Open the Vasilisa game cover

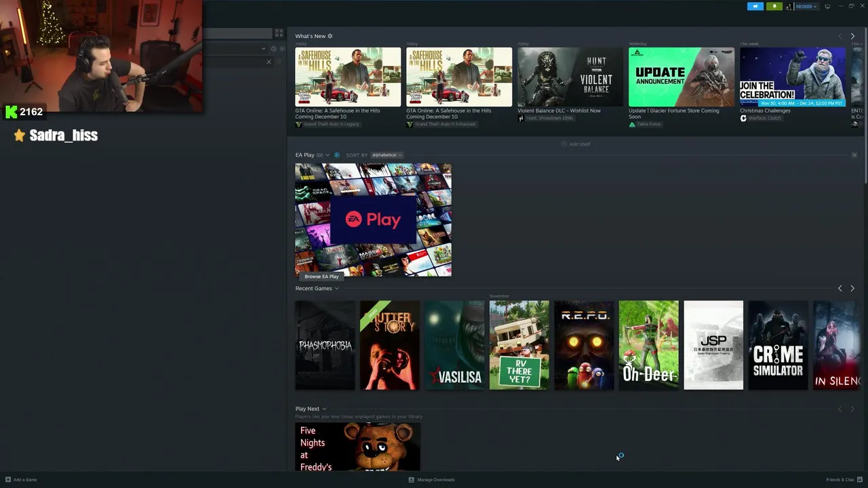[x=454, y=345]
